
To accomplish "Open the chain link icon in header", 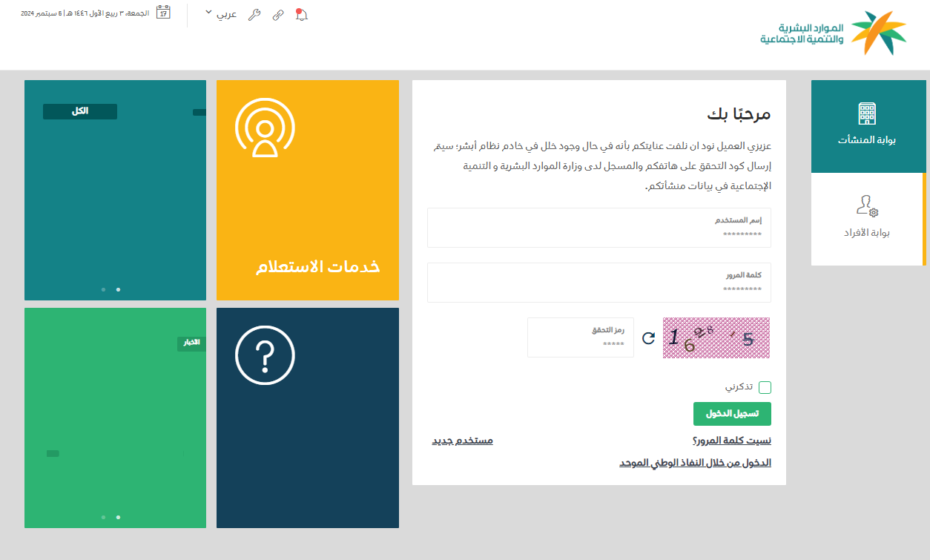I will pyautogui.click(x=278, y=15).
